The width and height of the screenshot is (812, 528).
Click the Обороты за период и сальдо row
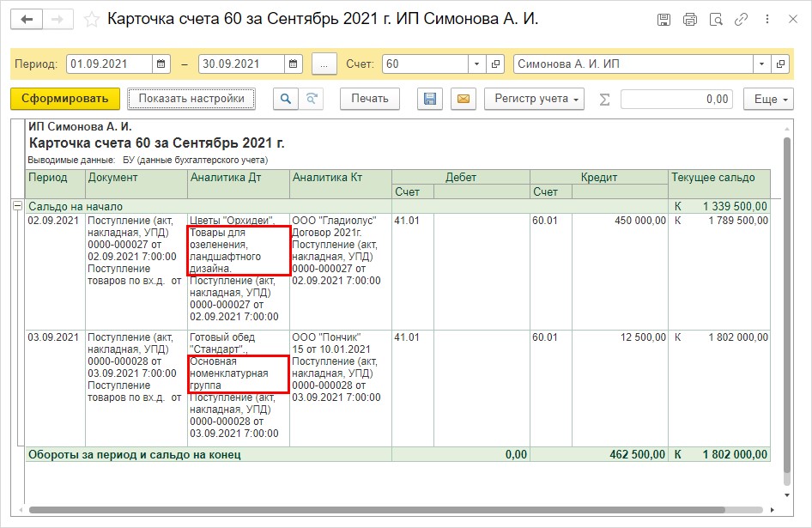pos(397,454)
